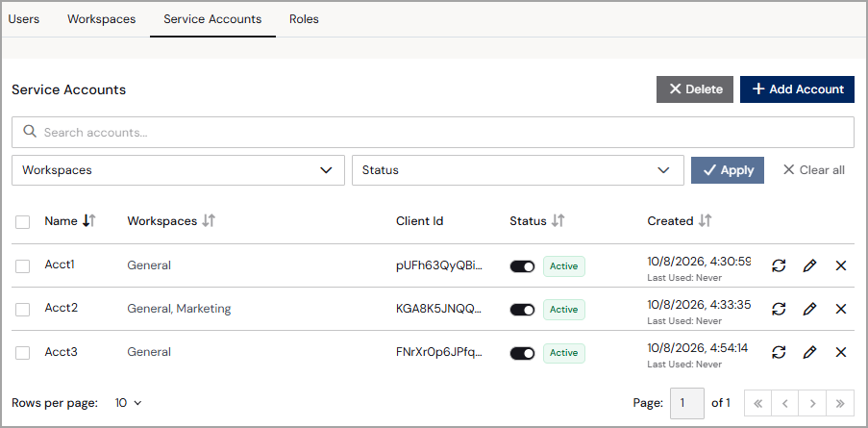Click the Acct2 account name
Screen dimensions: 868x428
click(61, 308)
